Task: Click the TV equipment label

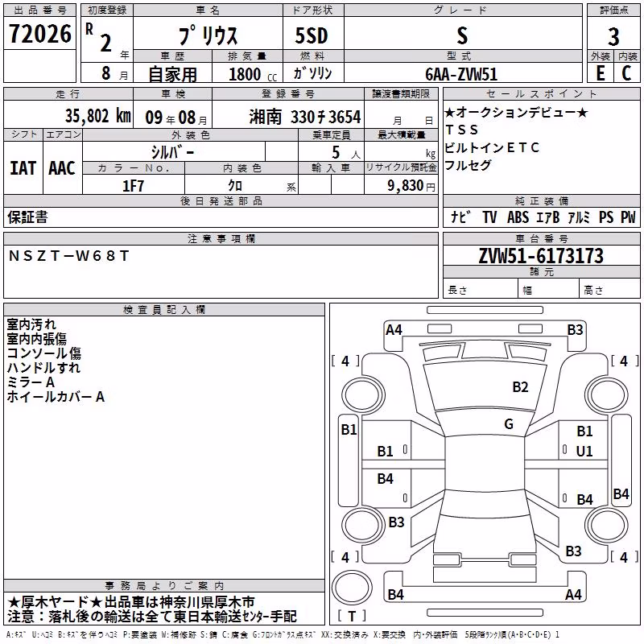Action: click(x=489, y=217)
